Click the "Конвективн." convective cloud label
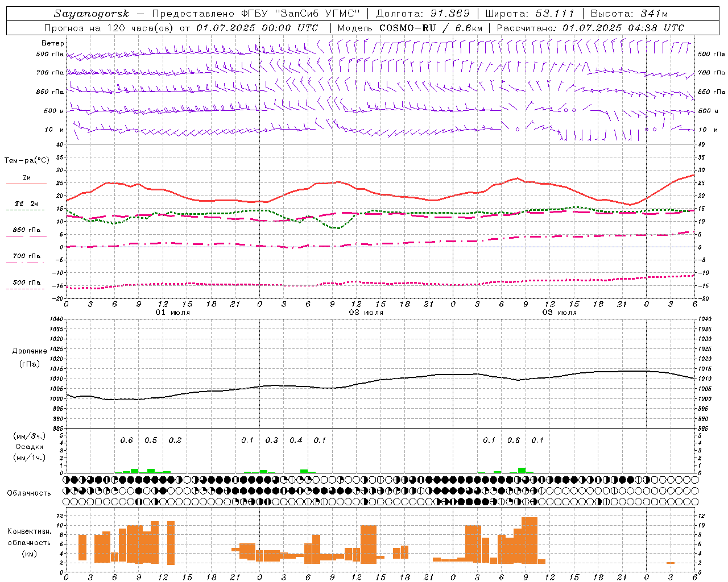This screenshot has width=728, height=582. [x=30, y=531]
